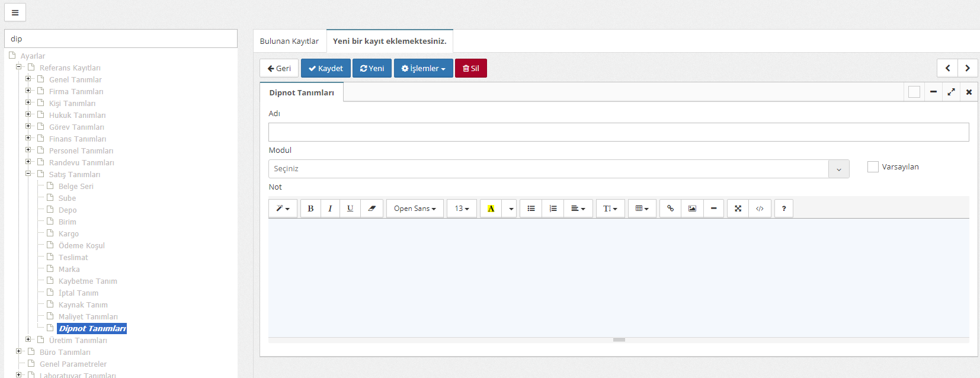980x378 pixels.
Task: Insert a picture into the note
Action: [x=692, y=209]
